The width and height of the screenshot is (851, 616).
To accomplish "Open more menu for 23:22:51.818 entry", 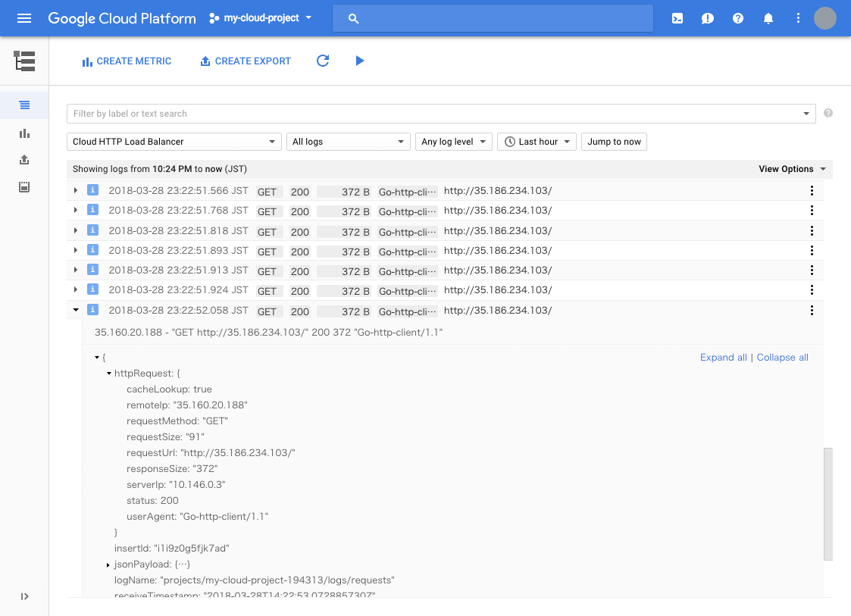I will pos(812,230).
